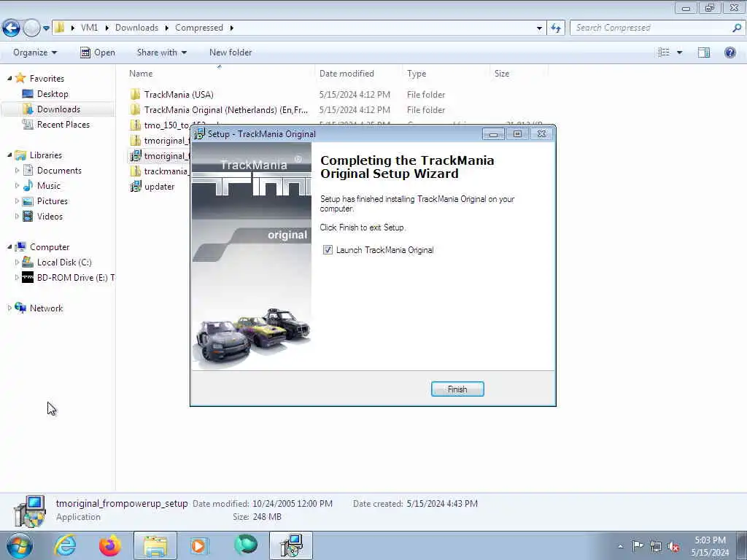
Task: Click the Help question mark icon
Action: pyautogui.click(x=729, y=52)
